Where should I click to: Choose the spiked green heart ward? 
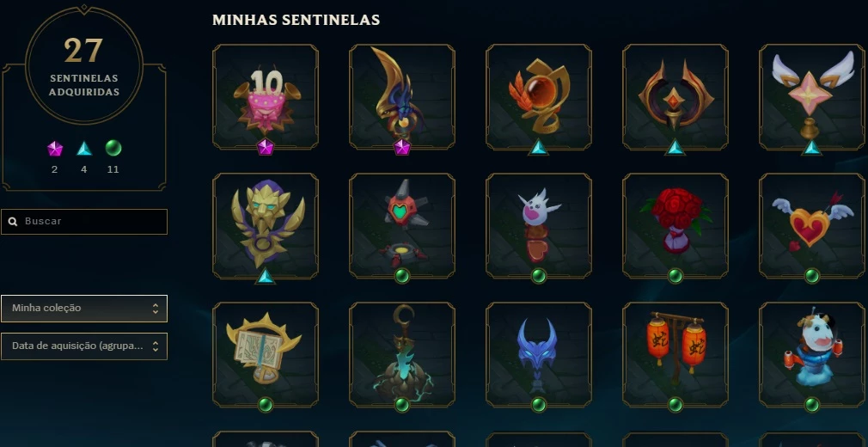point(402,226)
